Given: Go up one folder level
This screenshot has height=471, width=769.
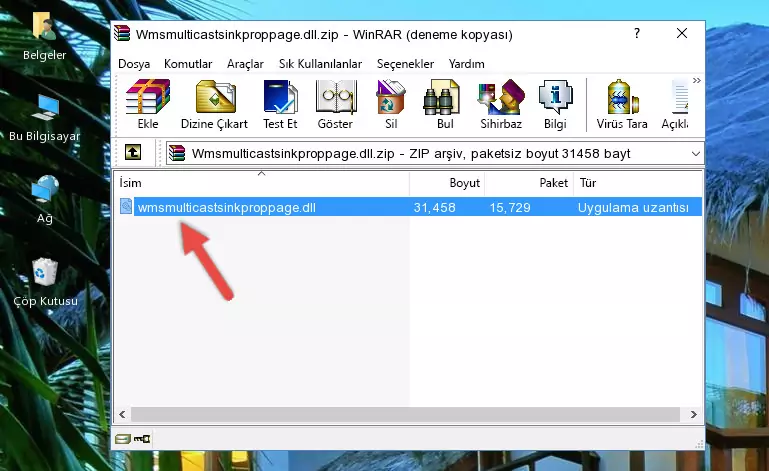Looking at the screenshot, I should click(133, 153).
